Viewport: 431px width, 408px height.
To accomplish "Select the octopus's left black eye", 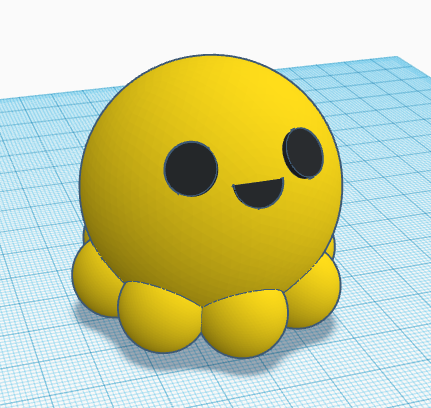I will tap(191, 169).
